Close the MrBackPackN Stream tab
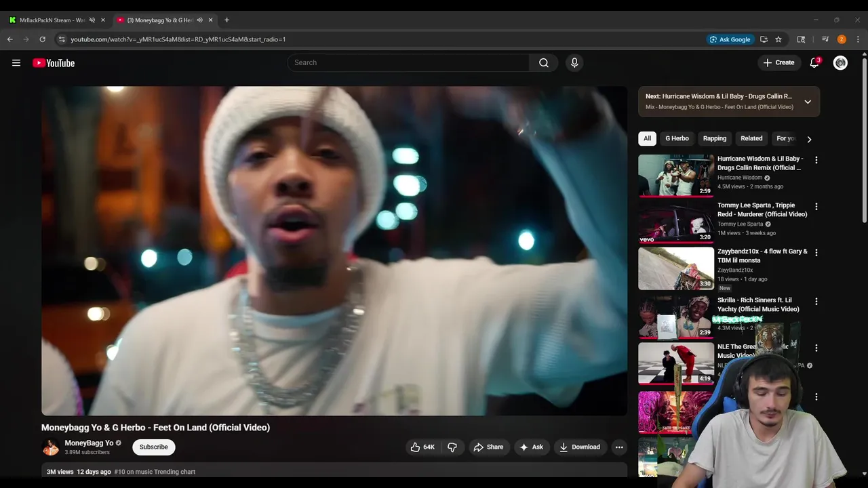 coord(103,20)
